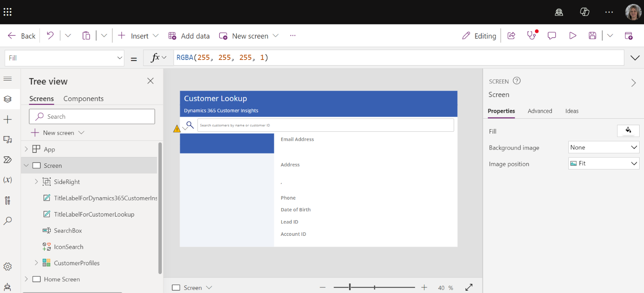
Task: Collapse the properties pane chevron
Action: tap(634, 83)
